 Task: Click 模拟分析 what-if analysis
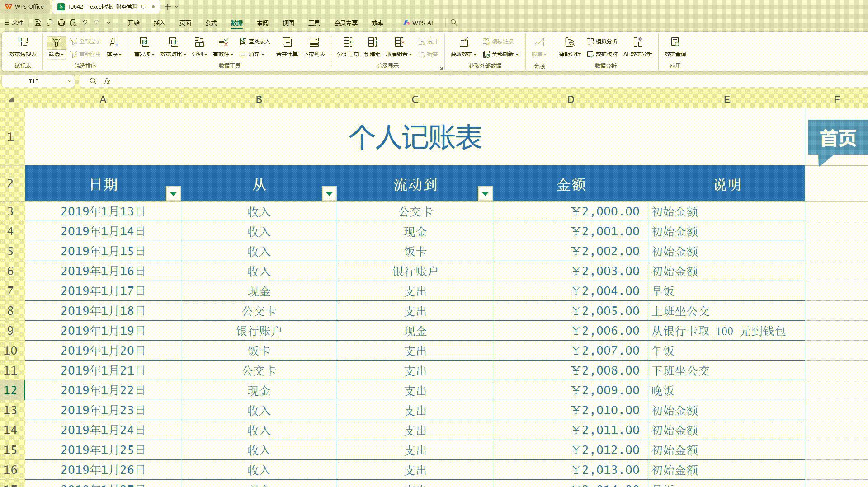(602, 42)
